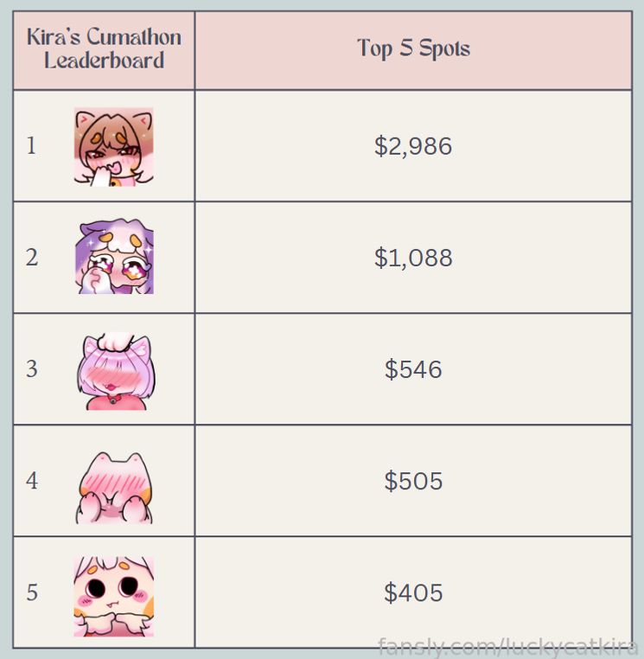Click the word Leaderboard in the header cell

pyautogui.click(x=105, y=60)
